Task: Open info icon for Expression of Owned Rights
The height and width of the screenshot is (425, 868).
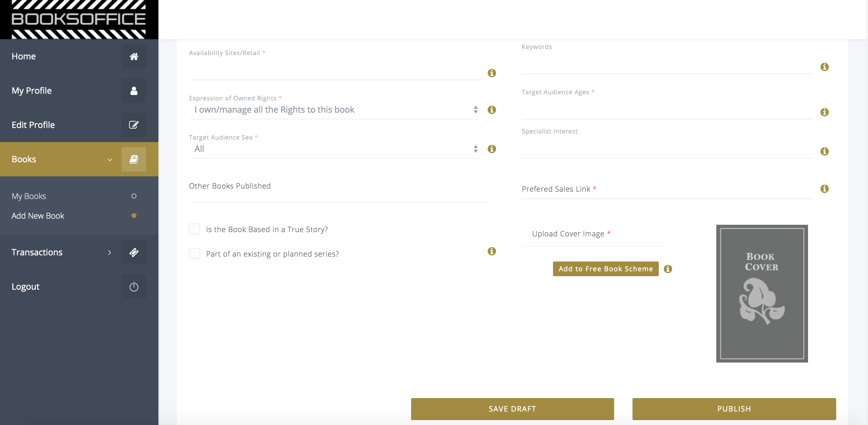Action: click(x=491, y=110)
